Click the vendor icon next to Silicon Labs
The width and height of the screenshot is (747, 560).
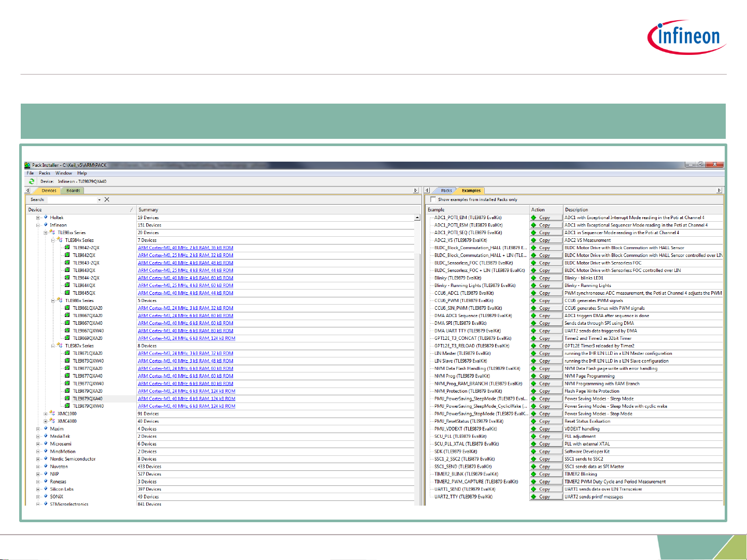click(46, 489)
